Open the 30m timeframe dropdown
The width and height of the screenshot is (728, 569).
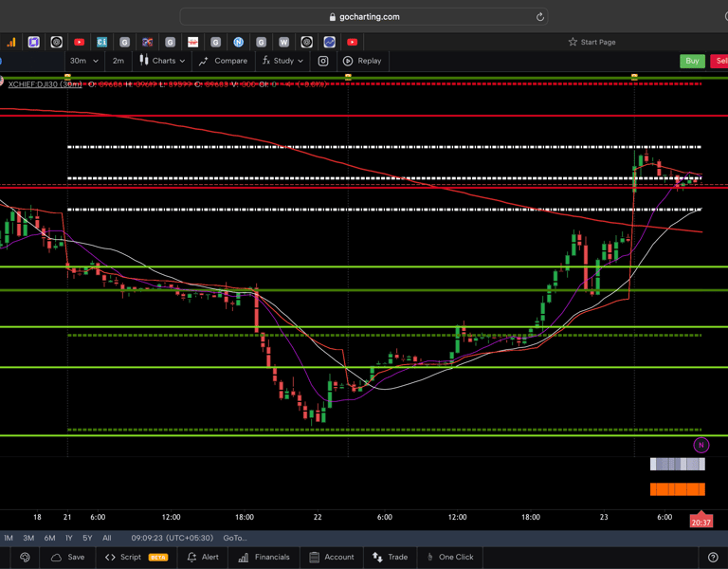pyautogui.click(x=83, y=61)
